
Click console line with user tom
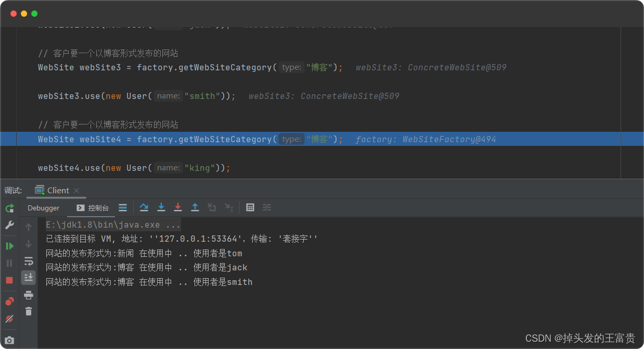(144, 254)
